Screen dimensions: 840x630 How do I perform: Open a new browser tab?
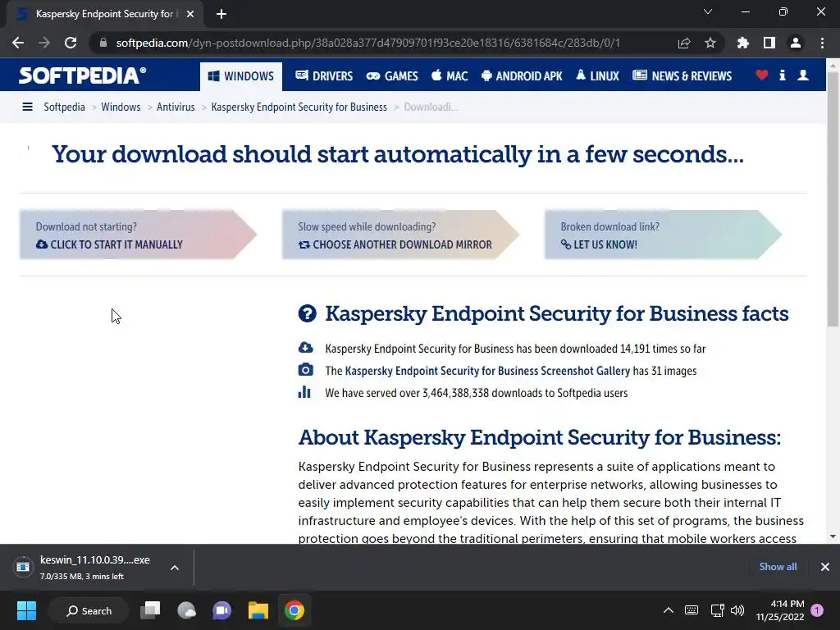click(221, 14)
